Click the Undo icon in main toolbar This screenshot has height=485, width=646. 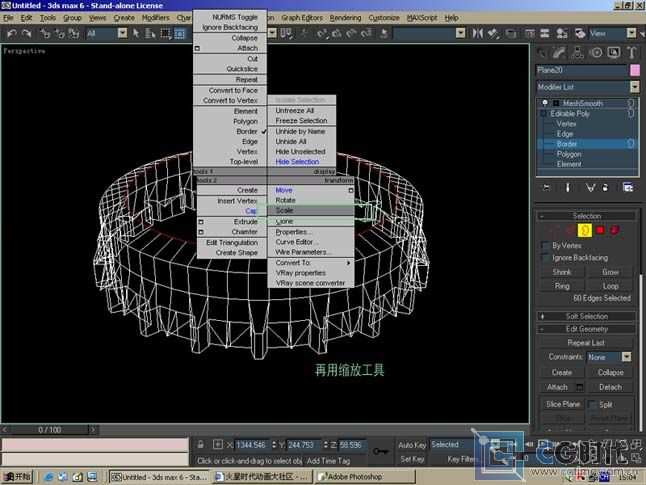pyautogui.click(x=12, y=33)
